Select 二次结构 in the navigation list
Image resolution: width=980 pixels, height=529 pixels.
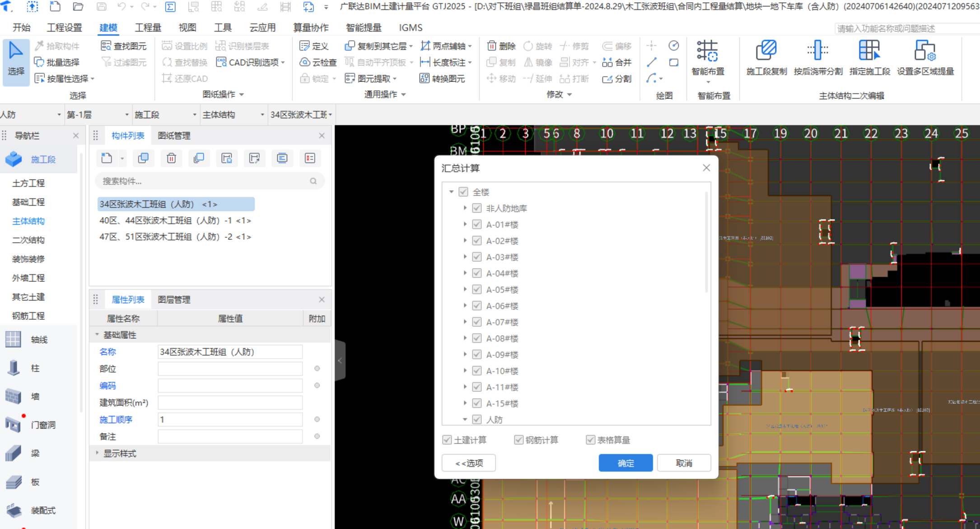point(28,240)
